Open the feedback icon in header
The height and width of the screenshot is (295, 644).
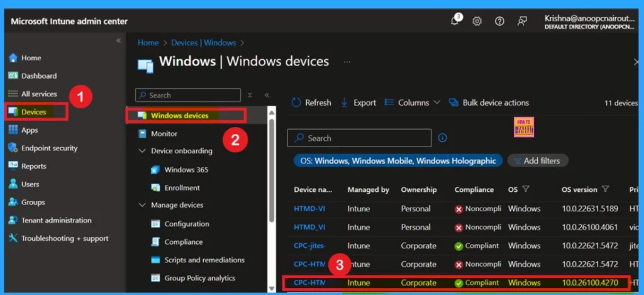[x=522, y=21]
